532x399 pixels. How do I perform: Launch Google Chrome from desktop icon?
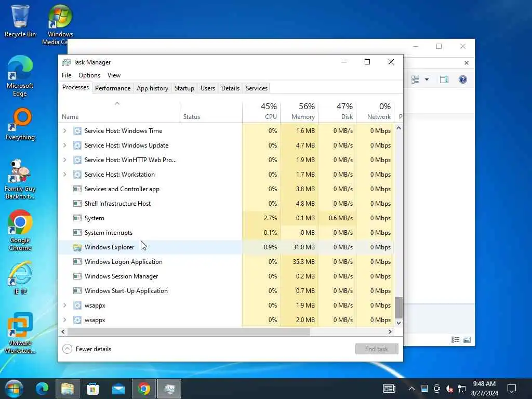(20, 230)
